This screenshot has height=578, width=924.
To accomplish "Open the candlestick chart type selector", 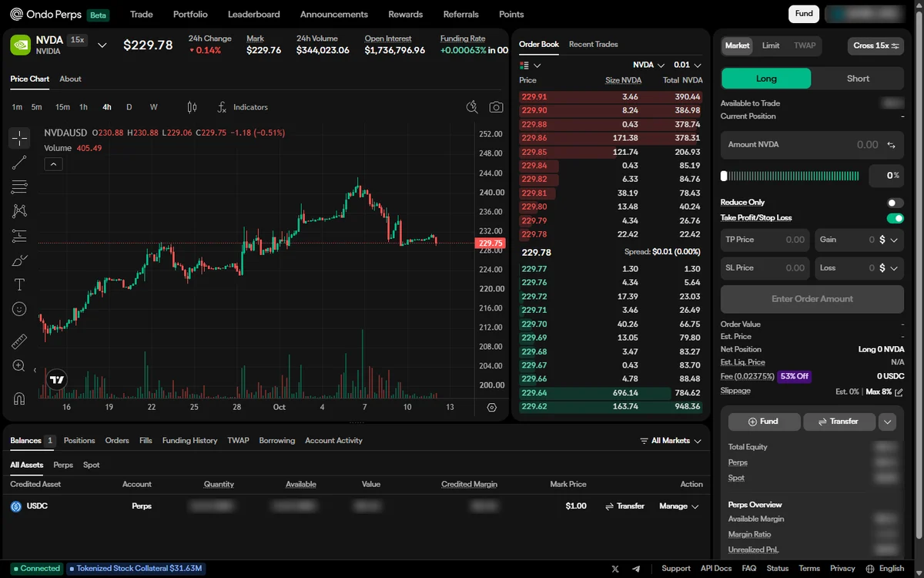I will click(192, 107).
